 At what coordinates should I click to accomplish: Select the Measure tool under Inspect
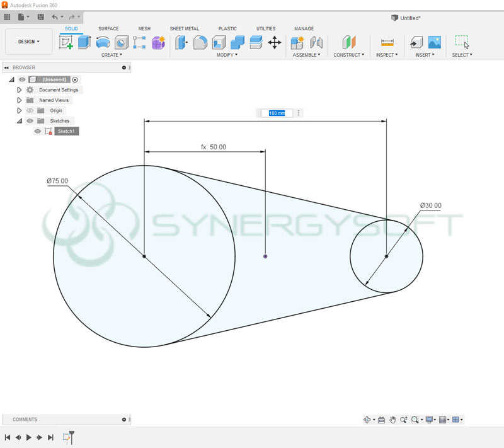[x=386, y=43]
